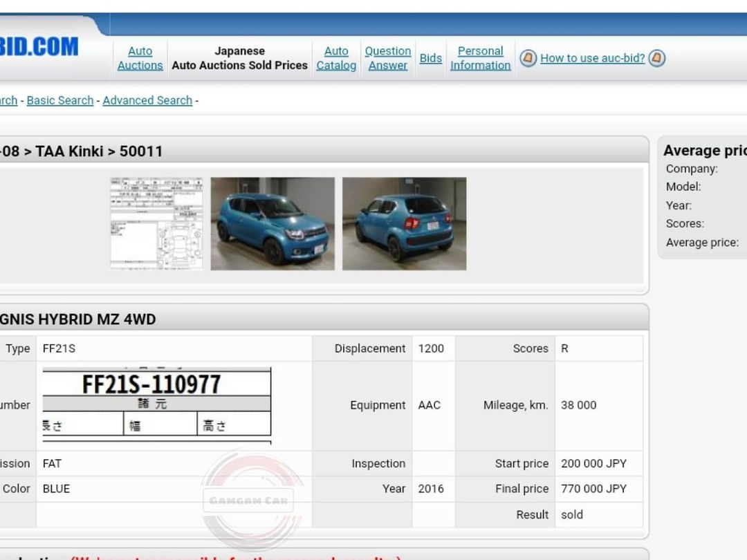This screenshot has width=747, height=560.
Task: Go to Question Answer page
Action: click(388, 58)
